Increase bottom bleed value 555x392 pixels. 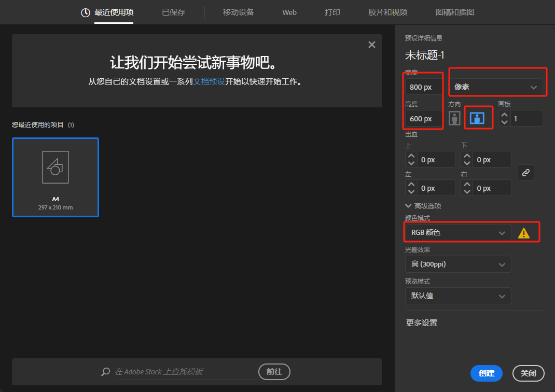(467, 156)
